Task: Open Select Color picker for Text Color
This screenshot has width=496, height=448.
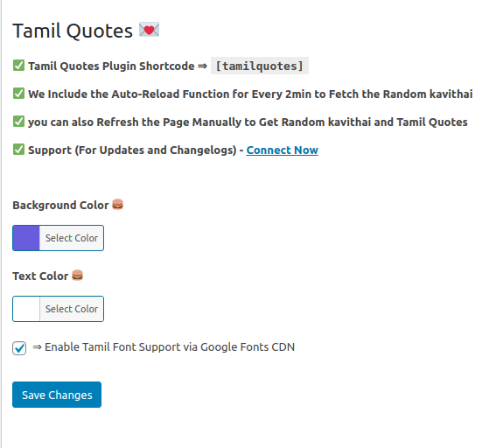Action: [72, 309]
